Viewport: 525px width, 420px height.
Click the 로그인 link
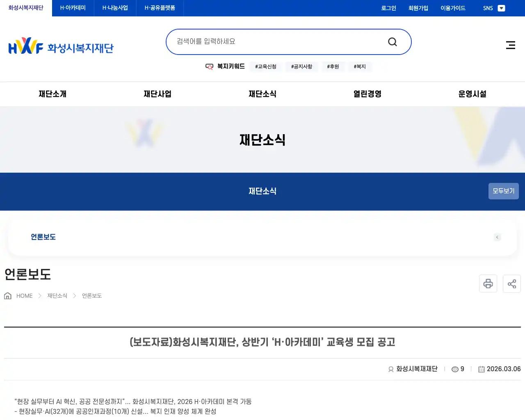(388, 8)
